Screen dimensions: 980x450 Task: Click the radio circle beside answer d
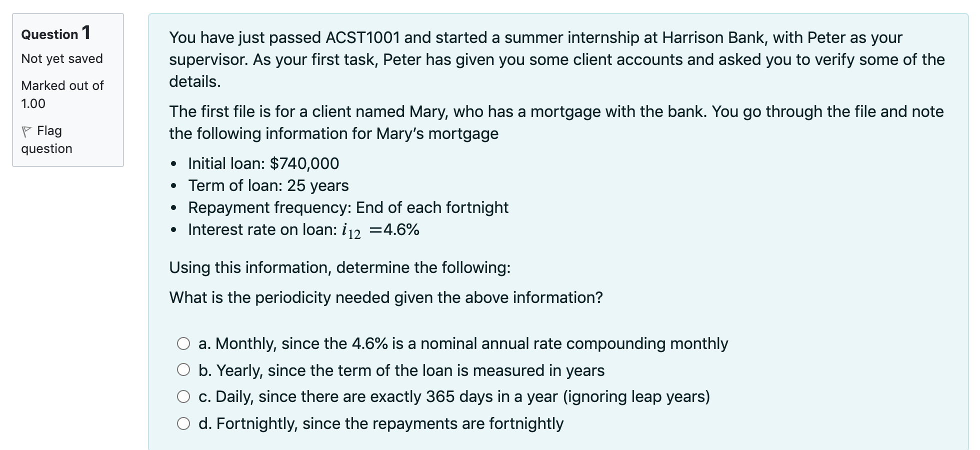184,423
